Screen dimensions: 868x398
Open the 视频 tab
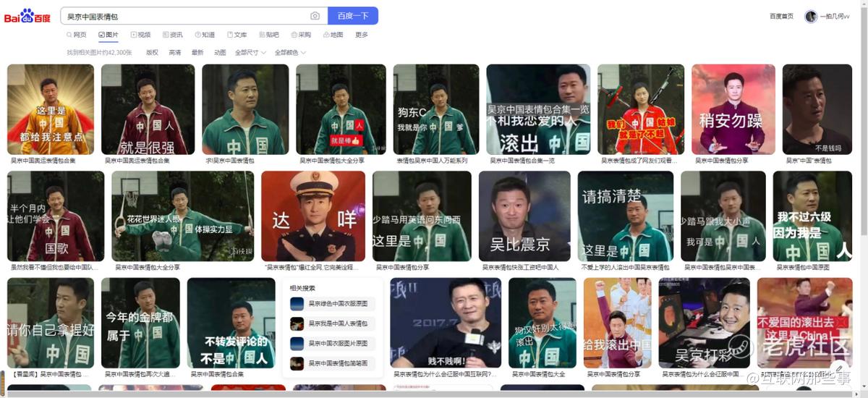140,35
